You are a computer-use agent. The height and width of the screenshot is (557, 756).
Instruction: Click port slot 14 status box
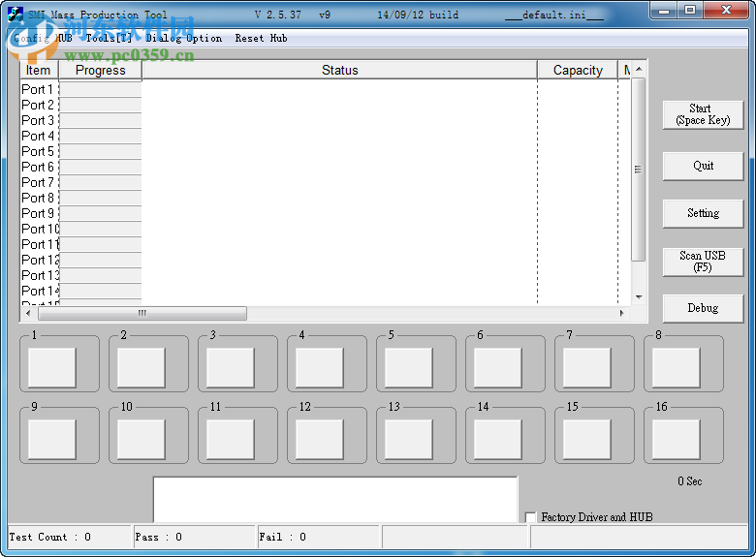(498, 439)
